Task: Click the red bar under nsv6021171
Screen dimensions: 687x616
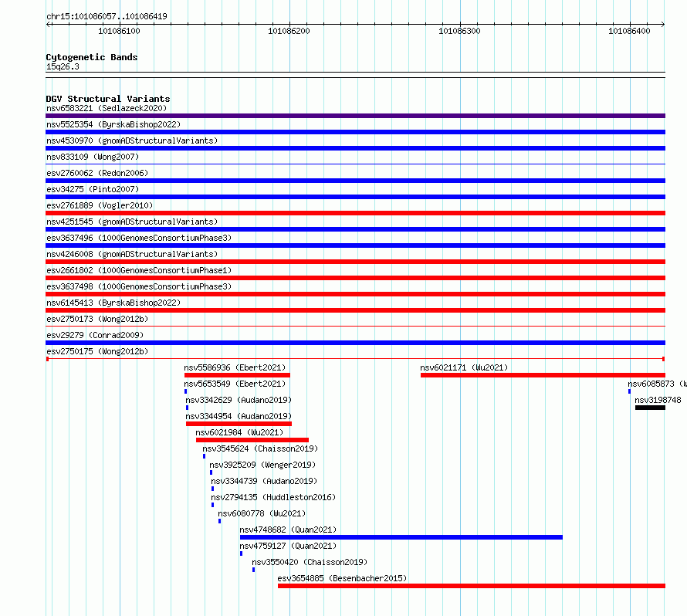Action: pyautogui.click(x=543, y=375)
